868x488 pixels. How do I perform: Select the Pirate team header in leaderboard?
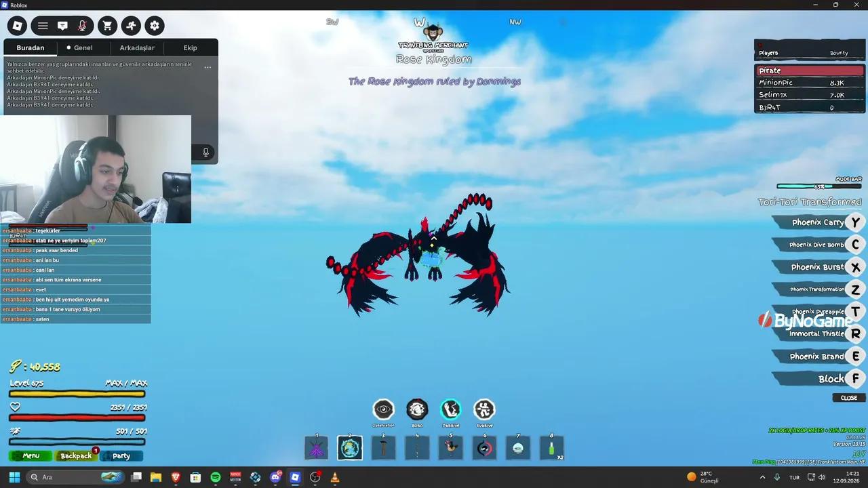[810, 70]
